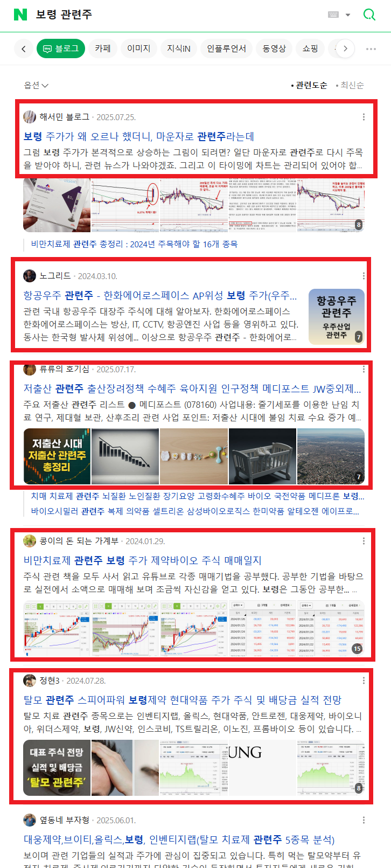Click the 항공우주 관련주 thumbnail
Screen dimensions: 391x868
pyautogui.click(x=337, y=317)
